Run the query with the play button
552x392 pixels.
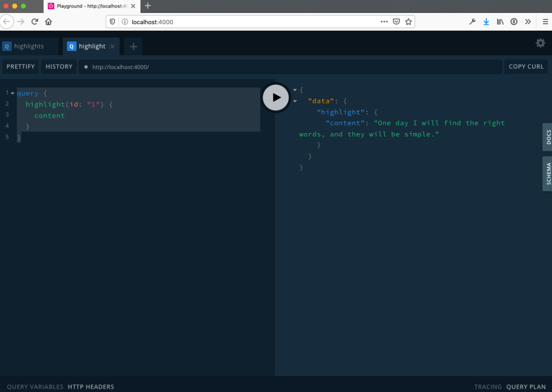(x=275, y=97)
